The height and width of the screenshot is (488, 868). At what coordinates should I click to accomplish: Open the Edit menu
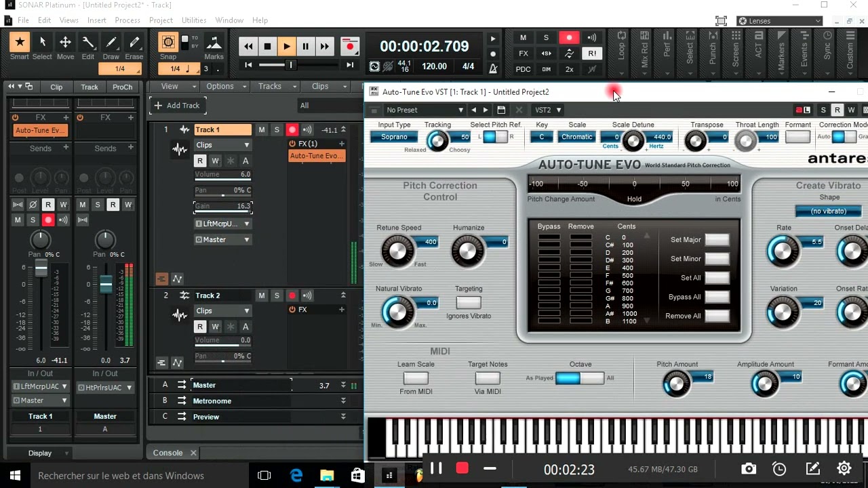tap(45, 20)
